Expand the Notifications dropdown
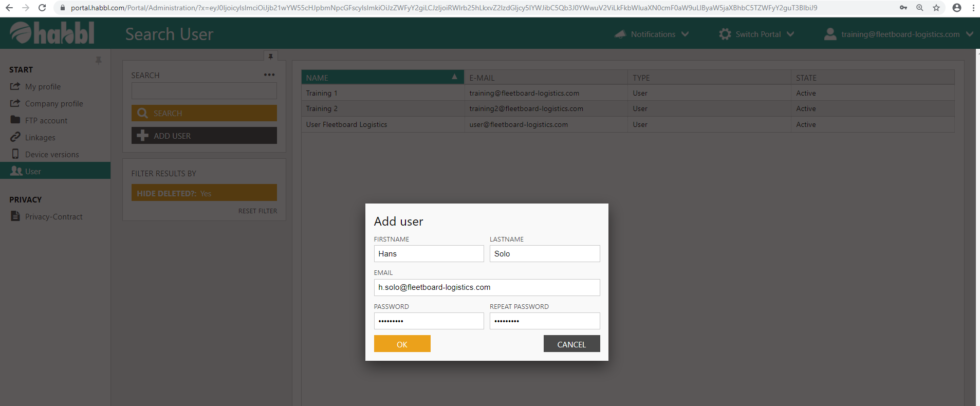The width and height of the screenshot is (980, 406). [x=652, y=34]
